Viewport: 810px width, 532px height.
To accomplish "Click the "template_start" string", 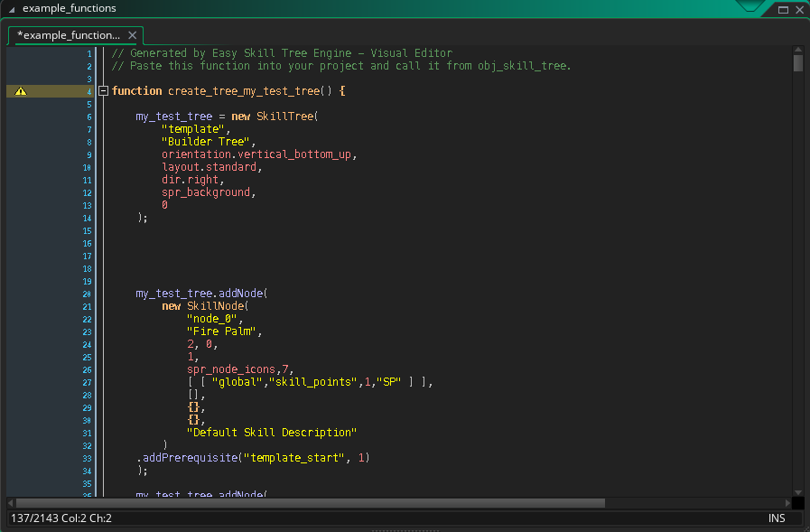I will [x=294, y=458].
